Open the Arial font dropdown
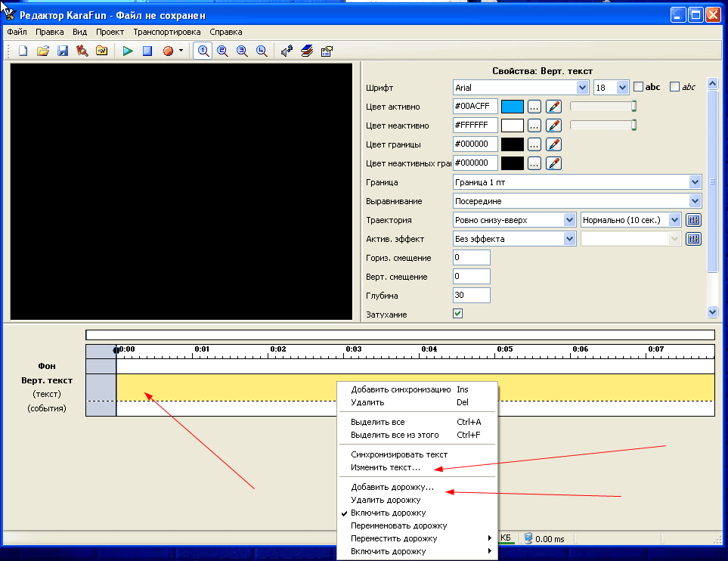Image resolution: width=728 pixels, height=561 pixels. (582, 87)
